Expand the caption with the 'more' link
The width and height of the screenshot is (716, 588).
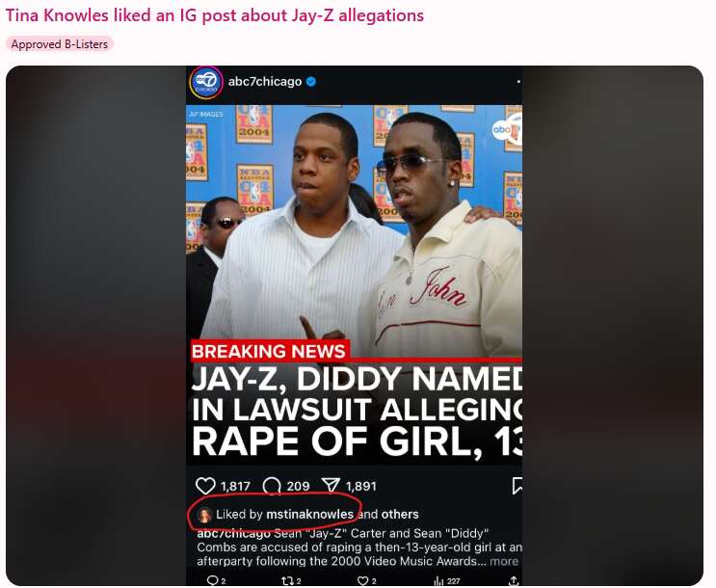[x=504, y=561]
